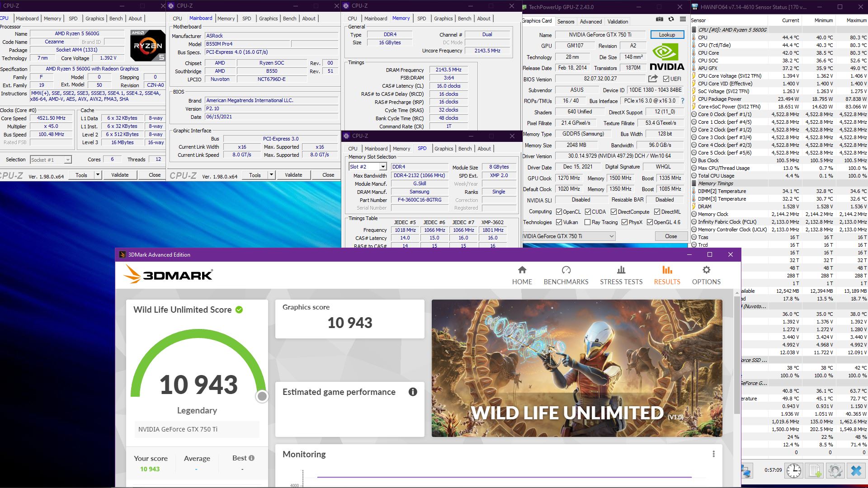Click Lookup button in GPU-Z
The image size is (868, 488).
click(667, 35)
